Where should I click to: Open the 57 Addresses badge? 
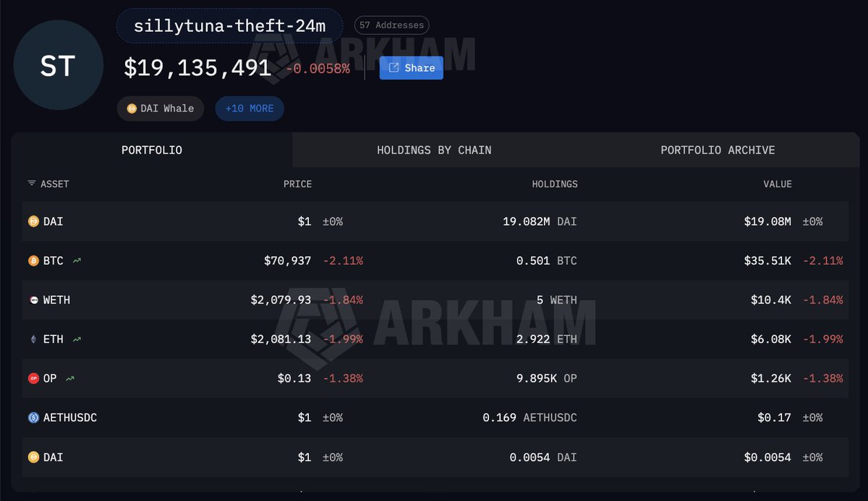click(x=391, y=25)
